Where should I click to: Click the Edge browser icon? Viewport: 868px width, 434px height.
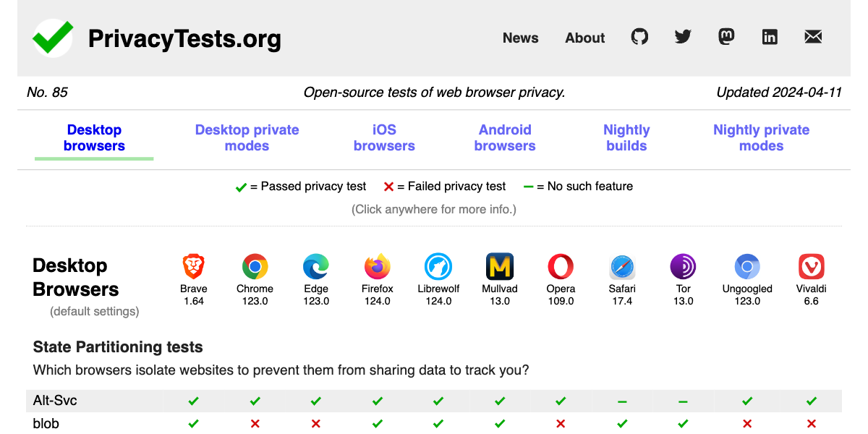[316, 267]
